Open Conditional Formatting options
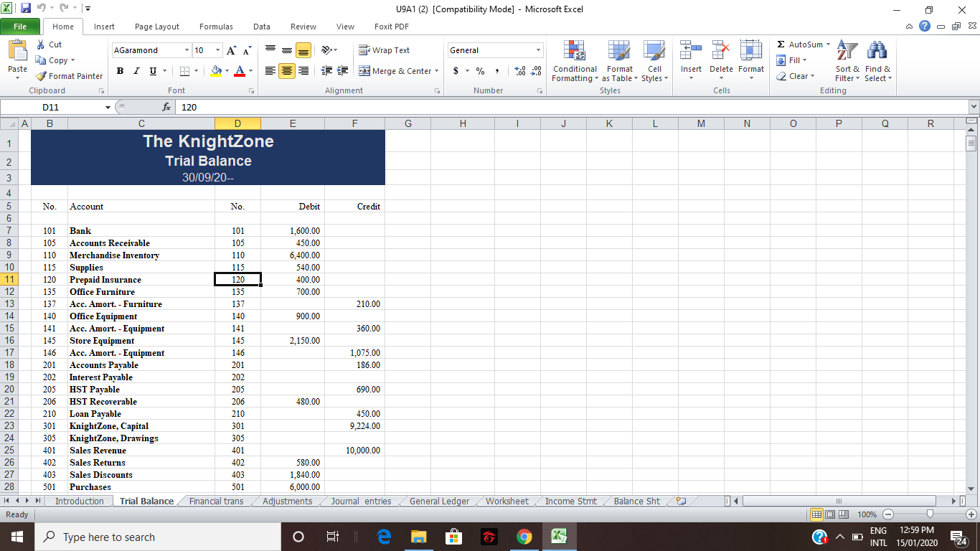This screenshot has width=980, height=551. point(574,62)
